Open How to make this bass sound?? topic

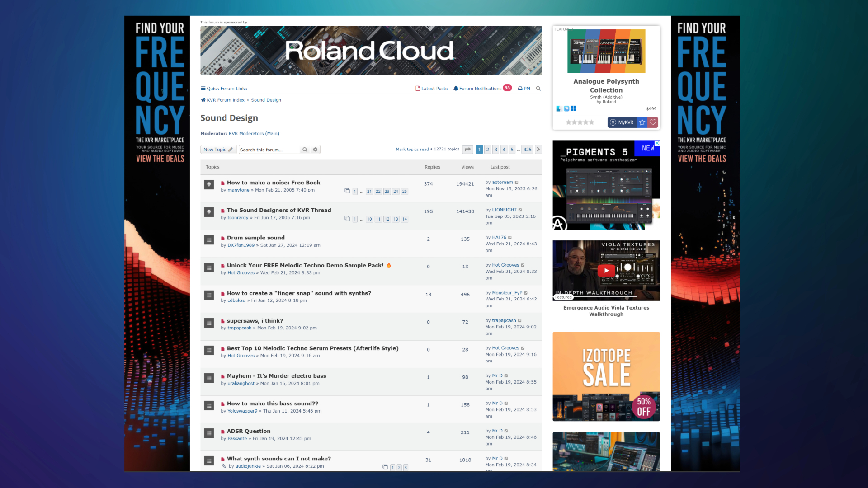click(x=273, y=404)
